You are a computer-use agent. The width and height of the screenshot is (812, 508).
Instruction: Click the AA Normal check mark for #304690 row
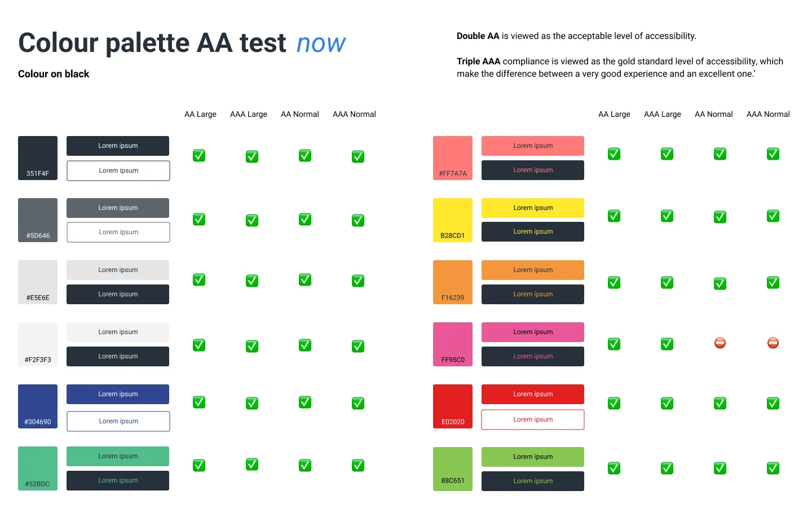(x=305, y=402)
